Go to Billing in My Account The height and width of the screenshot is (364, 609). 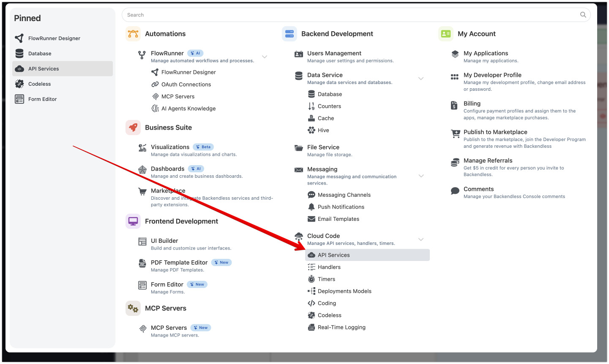click(472, 103)
